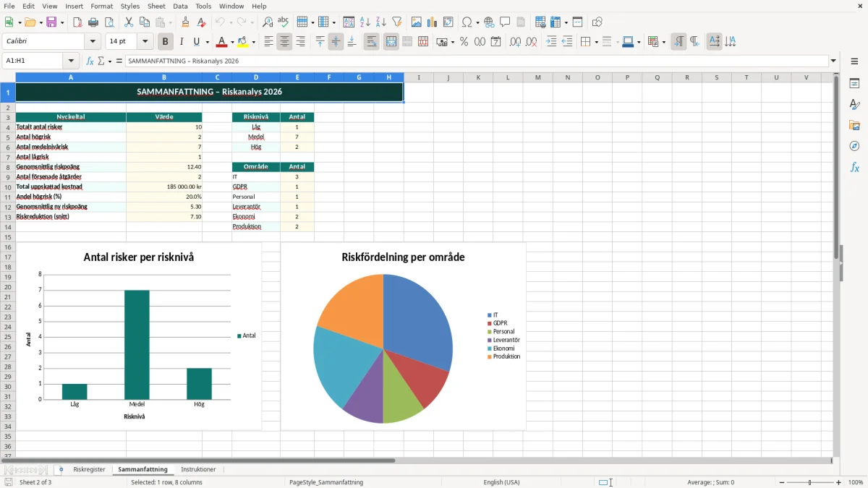Toggle Align Left
This screenshot has width=868, height=488.
pyautogui.click(x=268, y=42)
